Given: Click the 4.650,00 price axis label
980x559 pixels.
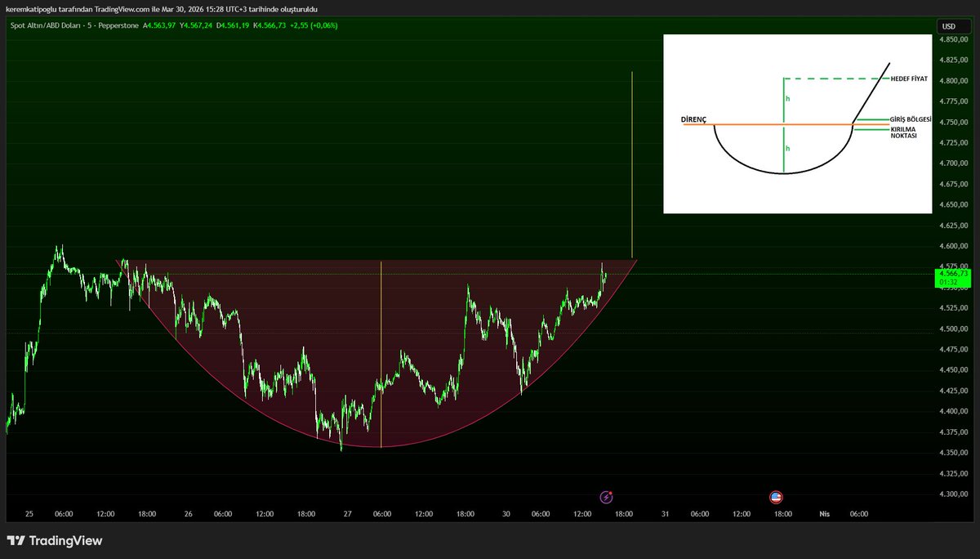Looking at the screenshot, I should 955,205.
